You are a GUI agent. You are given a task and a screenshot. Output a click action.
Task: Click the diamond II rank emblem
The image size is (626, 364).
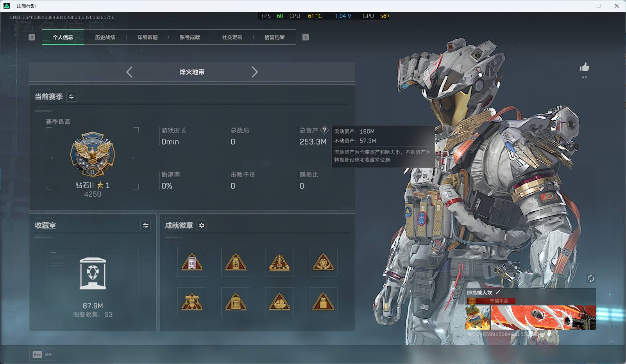coord(93,154)
